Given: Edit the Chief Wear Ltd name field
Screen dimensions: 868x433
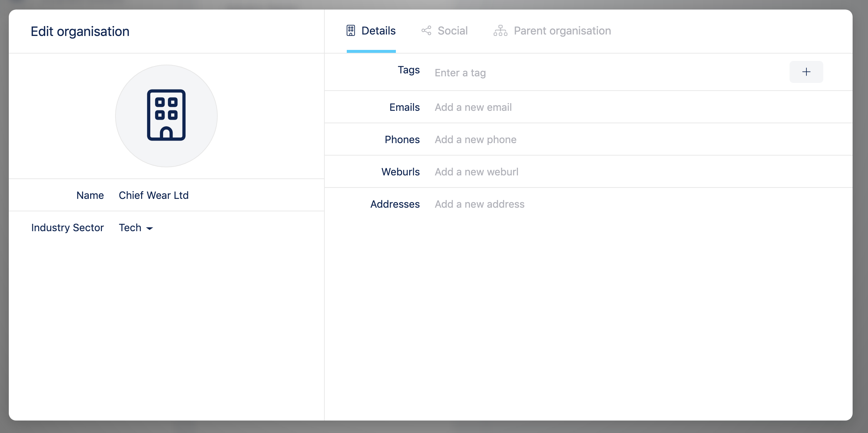Looking at the screenshot, I should (154, 195).
